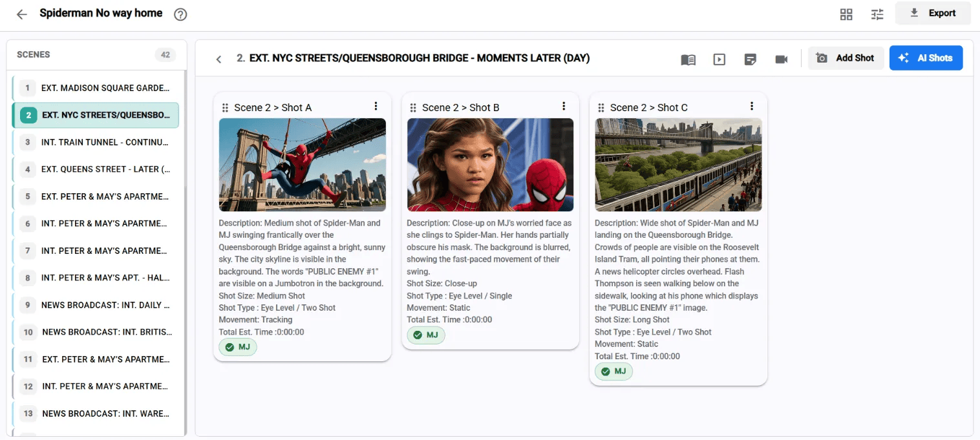Screen dimensions: 980x440
Task: Click Shot B description text
Action: click(x=490, y=247)
